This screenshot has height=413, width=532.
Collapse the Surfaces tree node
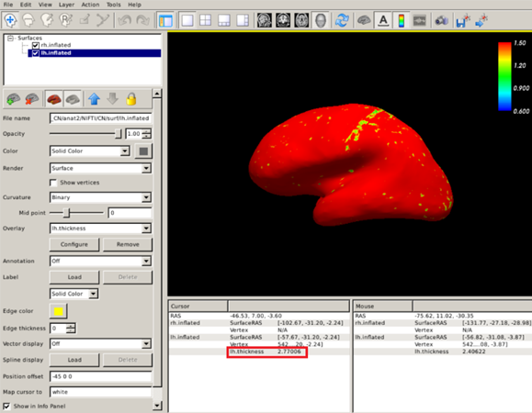(10, 38)
